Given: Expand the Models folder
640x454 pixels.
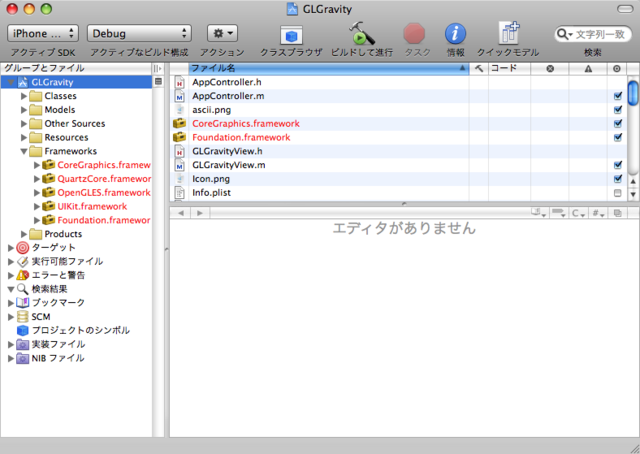Looking at the screenshot, I should click(24, 110).
